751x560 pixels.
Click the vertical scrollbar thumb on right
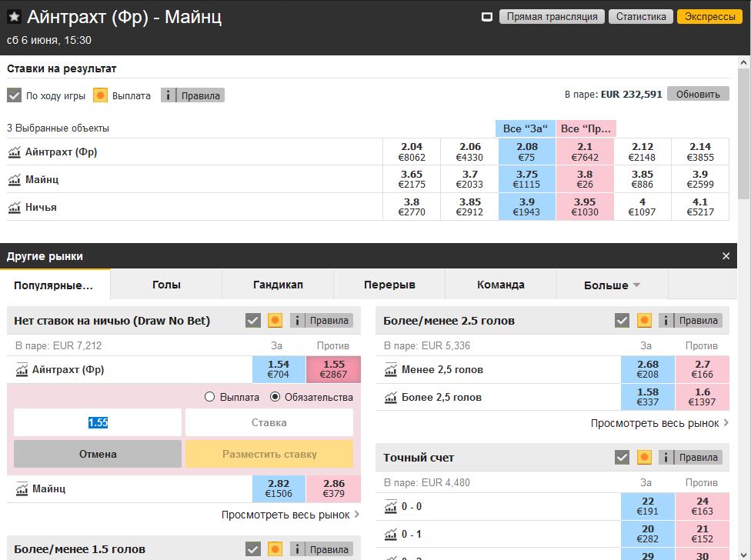tap(743, 134)
